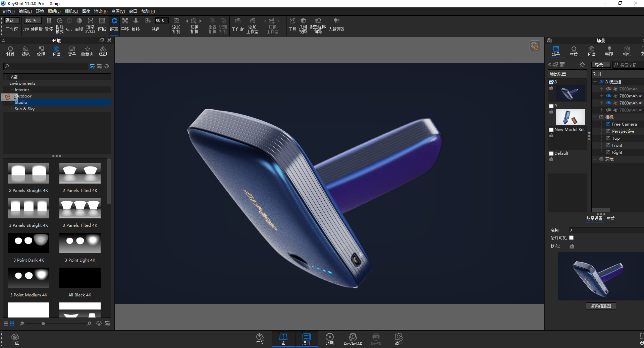Click the 渲染缩略图 button
644x348 pixels.
(601, 306)
